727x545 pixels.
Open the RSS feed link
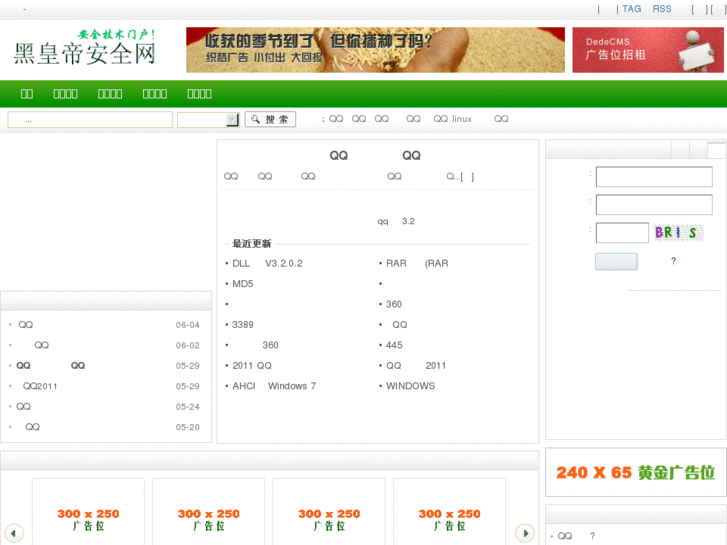(x=662, y=9)
